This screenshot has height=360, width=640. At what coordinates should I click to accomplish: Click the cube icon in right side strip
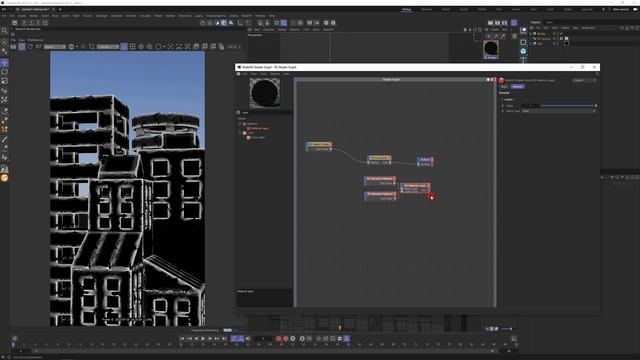click(523, 42)
